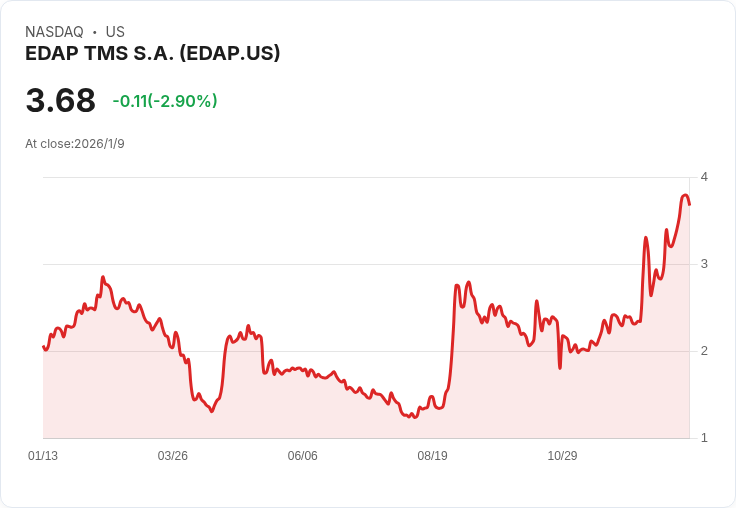Click the leftmost starting point of the price line
This screenshot has height=508, width=736.
tap(43, 347)
